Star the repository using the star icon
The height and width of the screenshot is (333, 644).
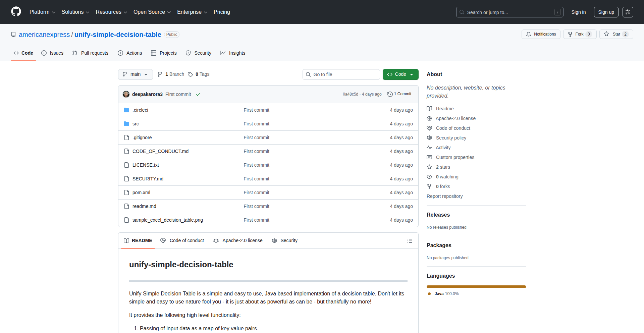tap(606, 34)
